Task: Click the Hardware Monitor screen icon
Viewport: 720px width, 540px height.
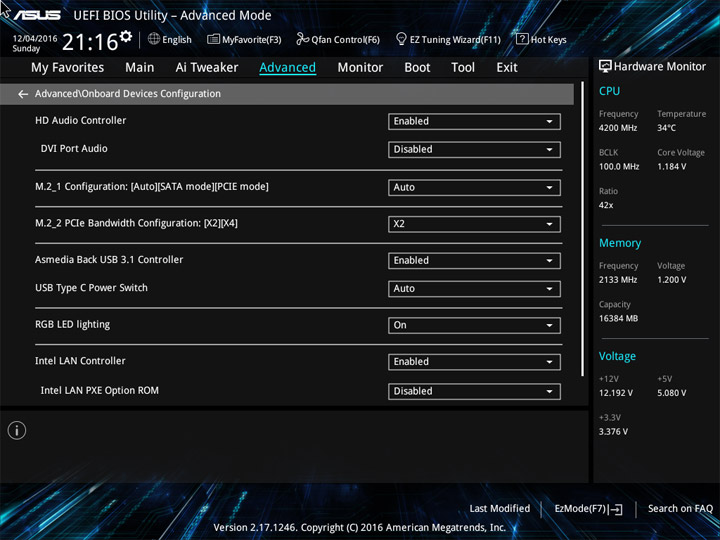Action: pyautogui.click(x=605, y=67)
